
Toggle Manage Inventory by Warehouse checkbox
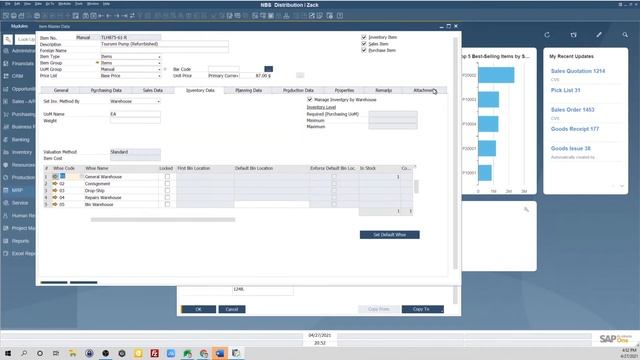click(x=309, y=100)
